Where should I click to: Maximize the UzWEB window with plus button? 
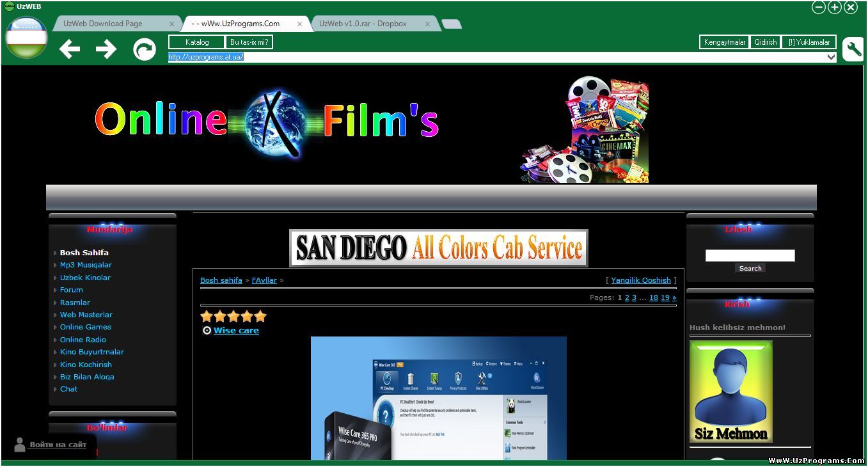click(x=835, y=7)
